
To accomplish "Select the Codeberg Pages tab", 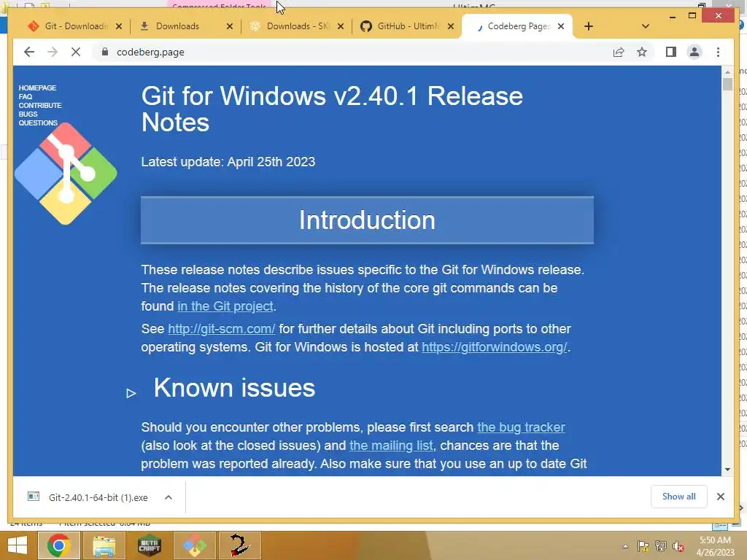I will click(x=517, y=26).
